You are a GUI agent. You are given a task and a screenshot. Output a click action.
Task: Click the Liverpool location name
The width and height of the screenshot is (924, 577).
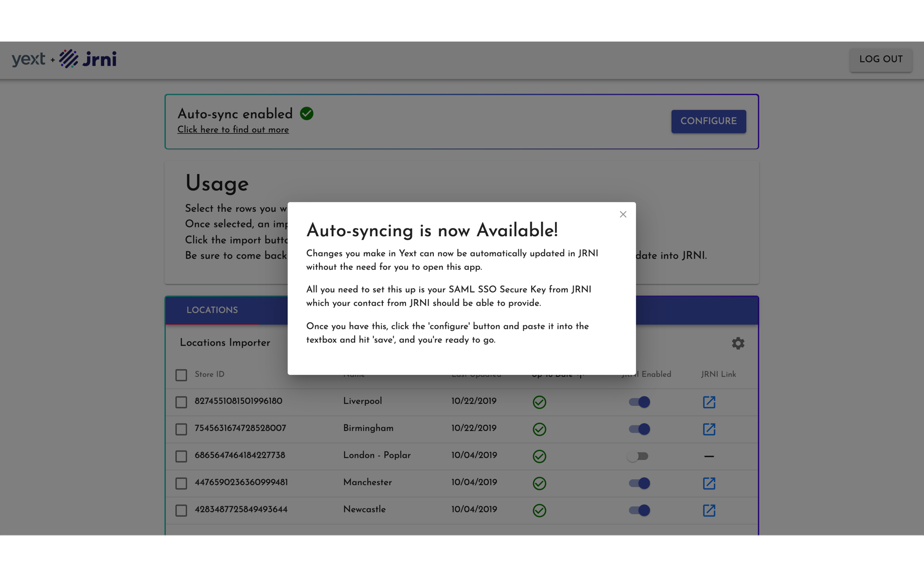tap(362, 402)
